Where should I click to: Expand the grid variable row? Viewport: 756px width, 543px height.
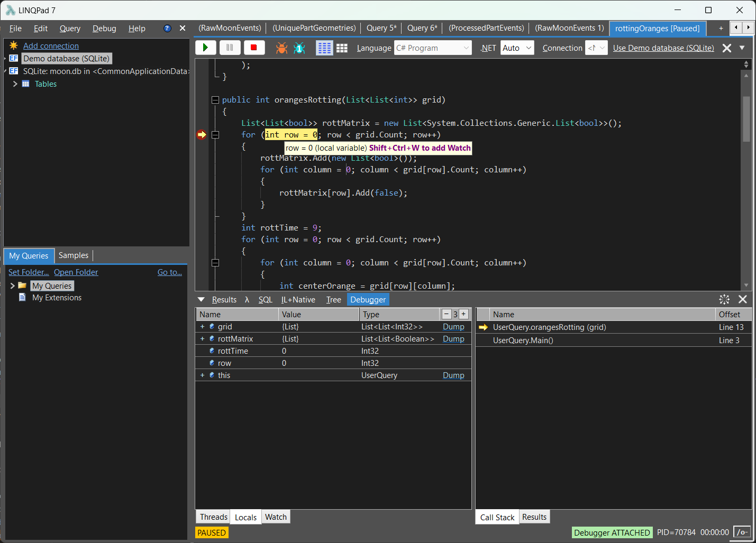click(202, 327)
